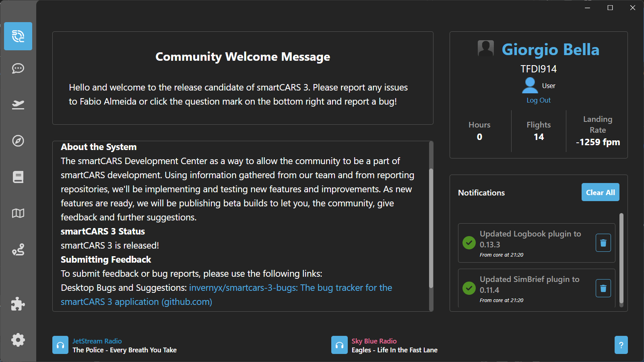
Task: Select the route waypoints sidebar icon
Action: click(18, 250)
